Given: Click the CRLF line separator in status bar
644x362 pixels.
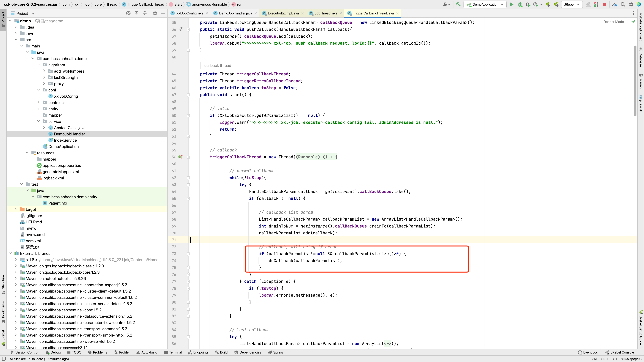Looking at the screenshot, I should click(x=605, y=359).
